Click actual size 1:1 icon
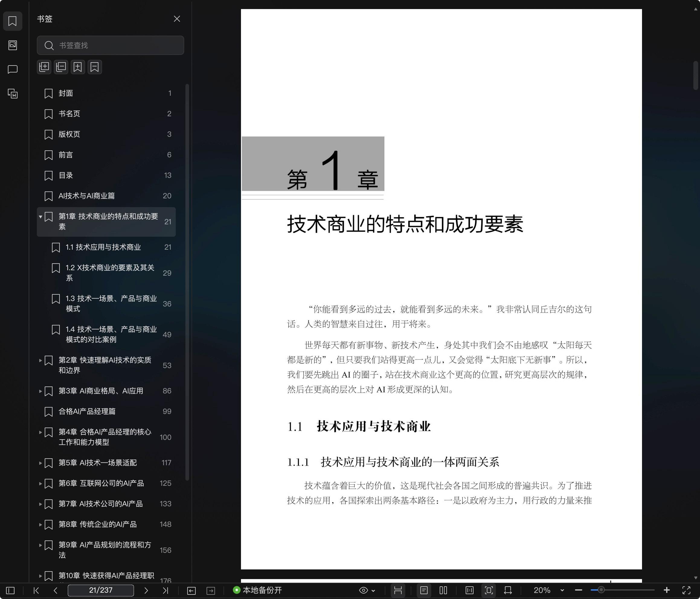 470,591
